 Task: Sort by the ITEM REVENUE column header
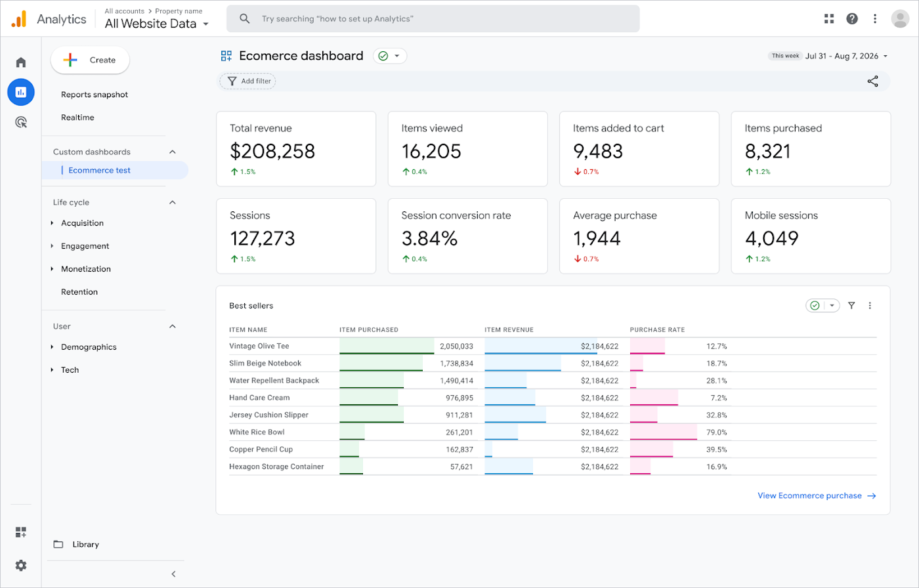pyautogui.click(x=509, y=329)
